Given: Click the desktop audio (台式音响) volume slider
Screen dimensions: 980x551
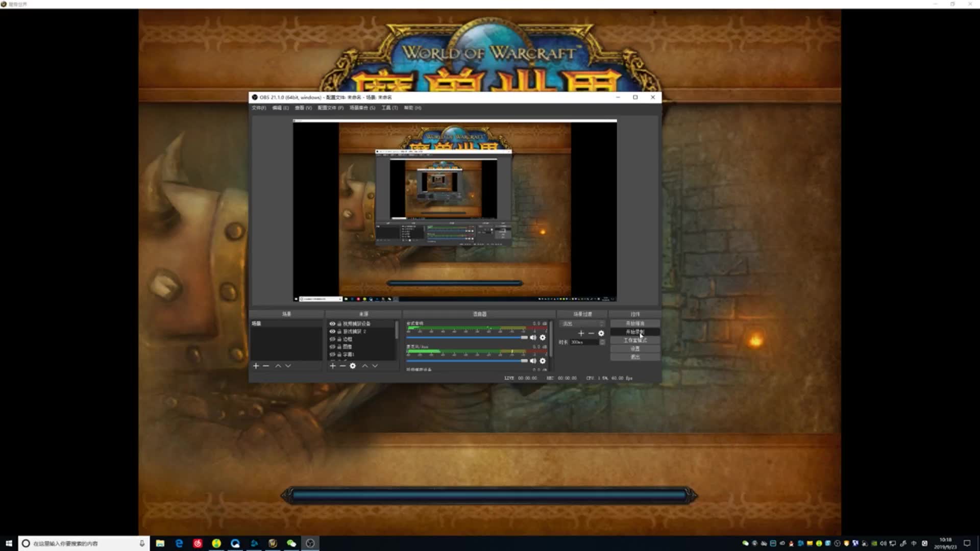Looking at the screenshot, I should pyautogui.click(x=467, y=337).
